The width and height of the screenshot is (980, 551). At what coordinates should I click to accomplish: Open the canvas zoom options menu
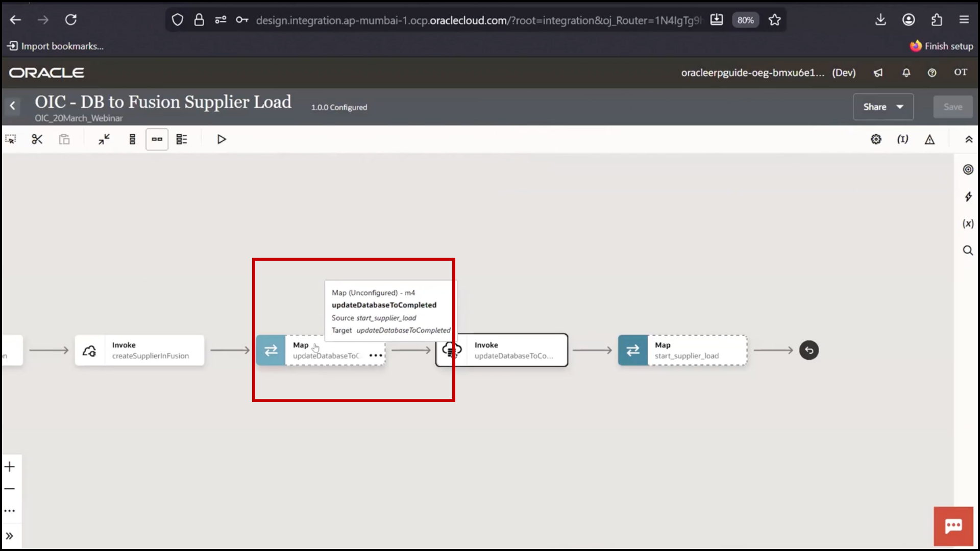pos(10,511)
